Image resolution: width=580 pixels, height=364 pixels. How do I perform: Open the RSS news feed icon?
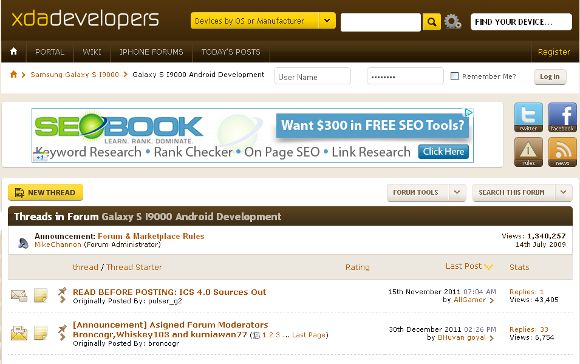(x=562, y=152)
